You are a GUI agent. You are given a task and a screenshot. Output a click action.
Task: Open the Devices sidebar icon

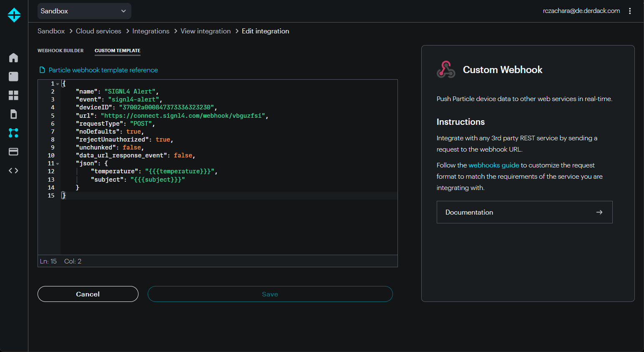tap(13, 76)
